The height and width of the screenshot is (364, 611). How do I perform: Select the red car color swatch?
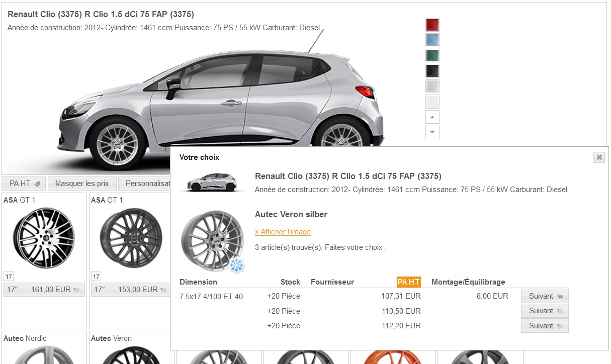(x=432, y=25)
